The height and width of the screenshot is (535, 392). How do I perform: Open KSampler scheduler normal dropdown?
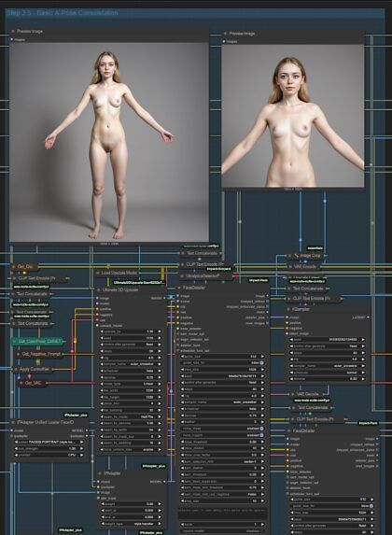point(327,373)
